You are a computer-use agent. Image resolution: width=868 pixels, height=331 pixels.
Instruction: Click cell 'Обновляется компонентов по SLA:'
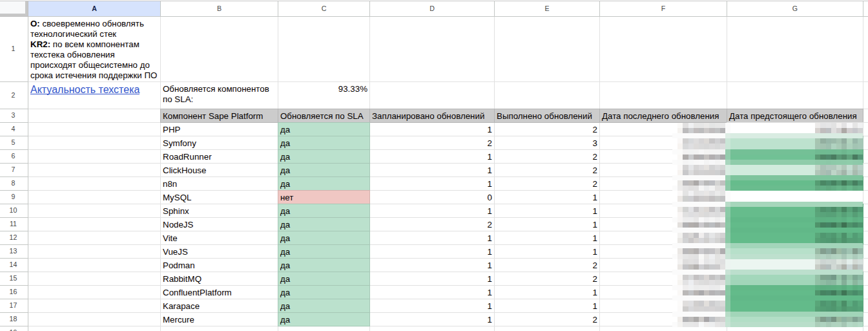(219, 95)
